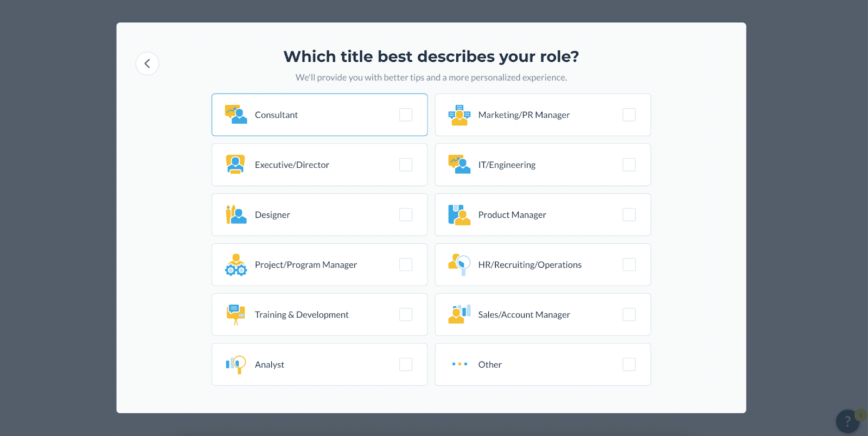Click the Sales/Account Manager chart icon
This screenshot has width=868, height=436.
point(459,314)
